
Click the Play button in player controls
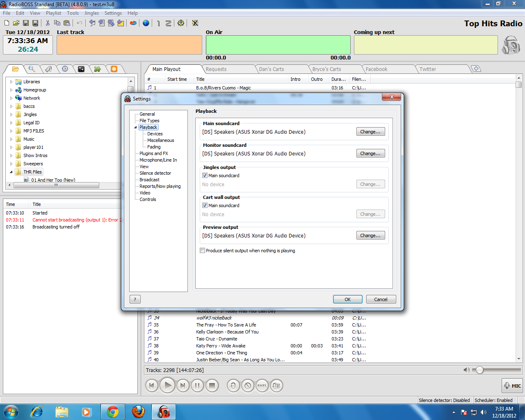coord(167,386)
